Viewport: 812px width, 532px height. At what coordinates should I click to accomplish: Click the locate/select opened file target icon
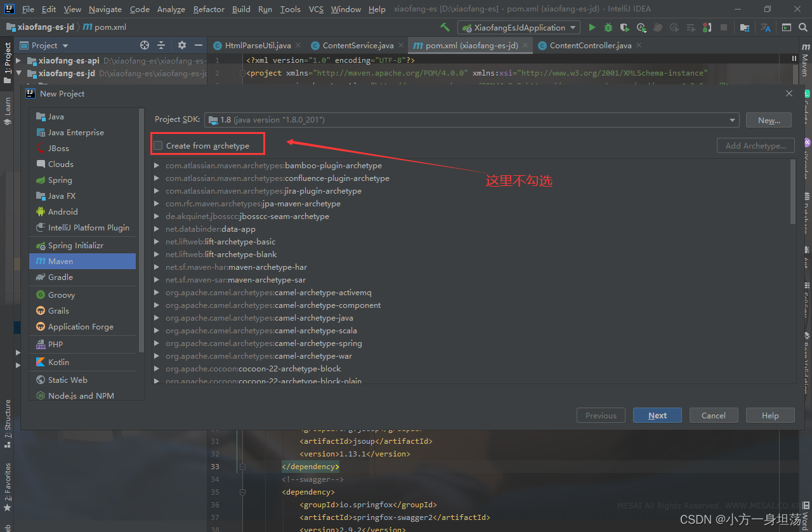(x=145, y=45)
